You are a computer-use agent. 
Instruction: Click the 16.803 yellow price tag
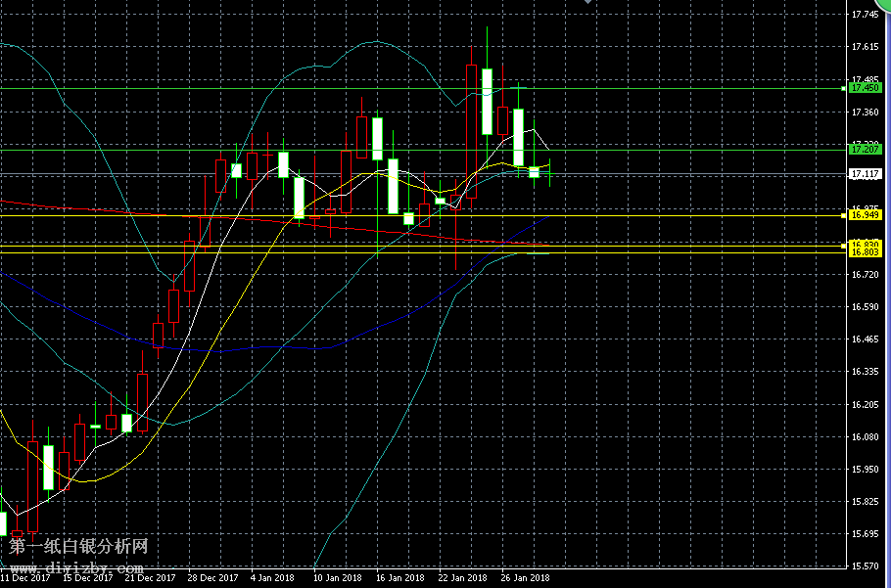[x=865, y=252]
